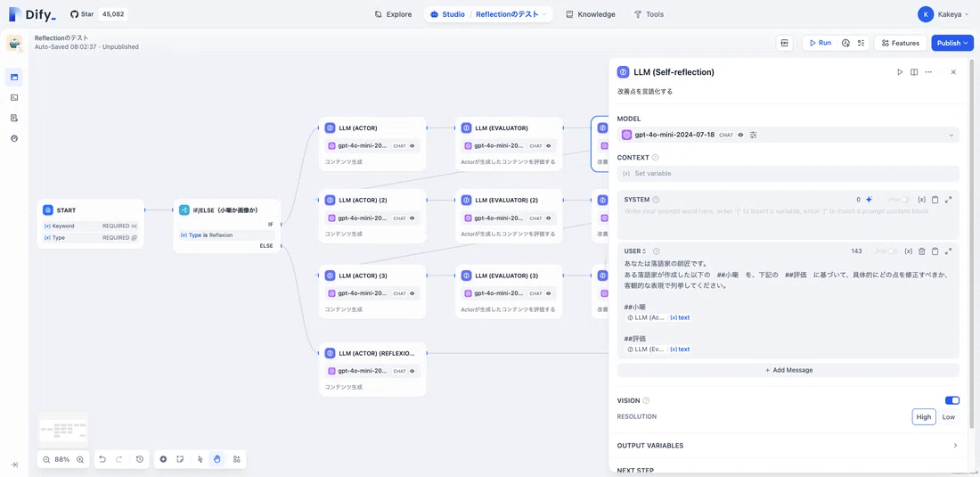
Task: Add a new block with plus icon
Action: click(163, 459)
